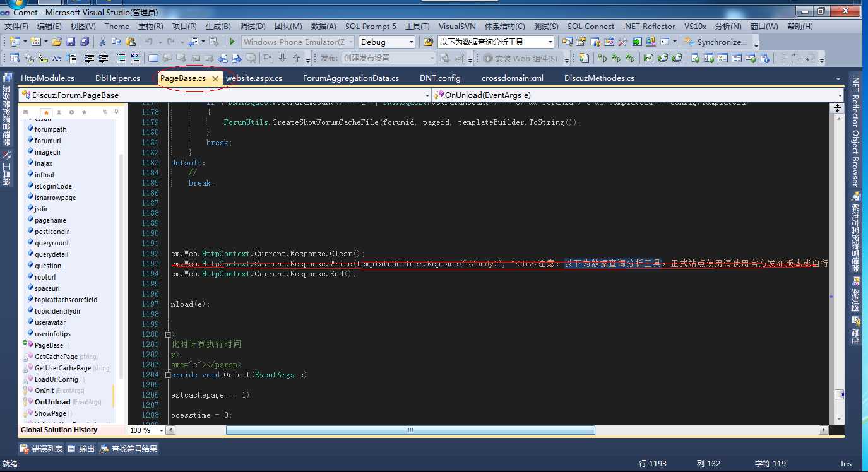This screenshot has width=868, height=472.
Task: Switch to the HttpModule.cs tab
Action: point(47,78)
